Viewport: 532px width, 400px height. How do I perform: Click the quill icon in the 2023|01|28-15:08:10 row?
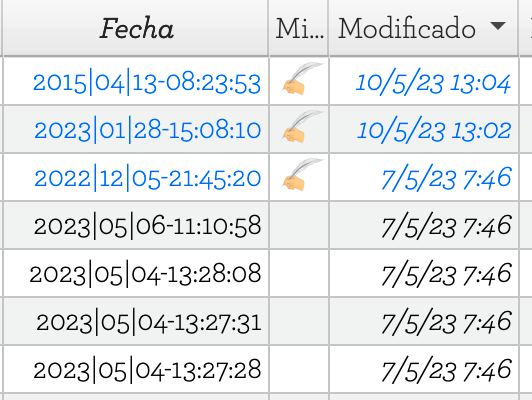pyautogui.click(x=302, y=127)
